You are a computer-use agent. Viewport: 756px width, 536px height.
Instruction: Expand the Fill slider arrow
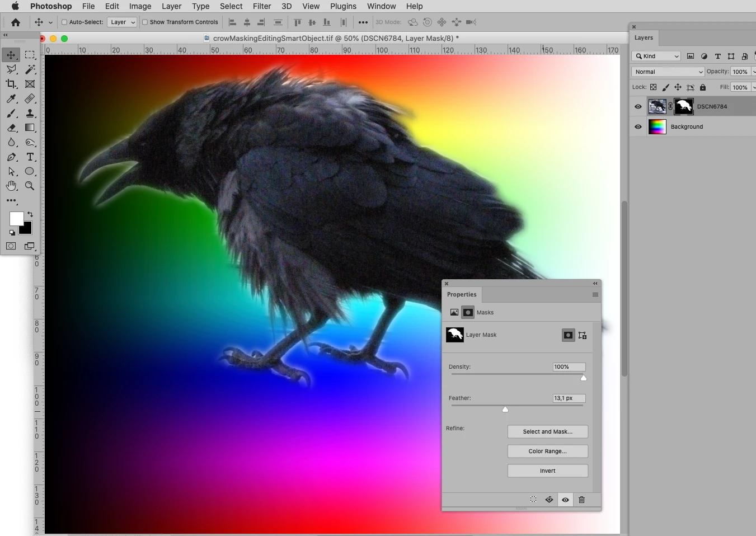coord(754,87)
